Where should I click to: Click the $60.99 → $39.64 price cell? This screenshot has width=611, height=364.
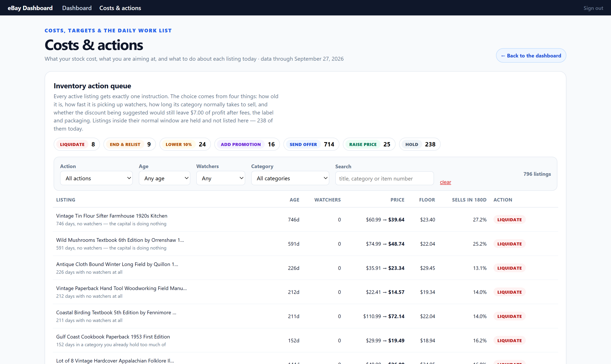pyautogui.click(x=385, y=220)
